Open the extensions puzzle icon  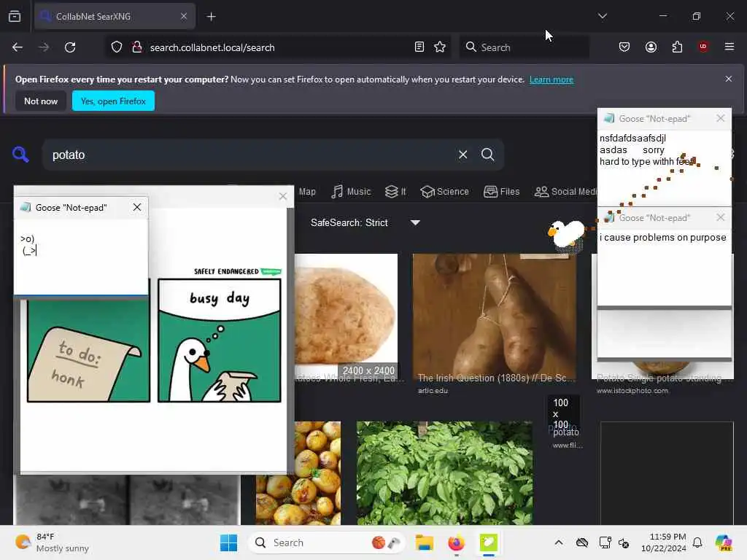tap(677, 47)
